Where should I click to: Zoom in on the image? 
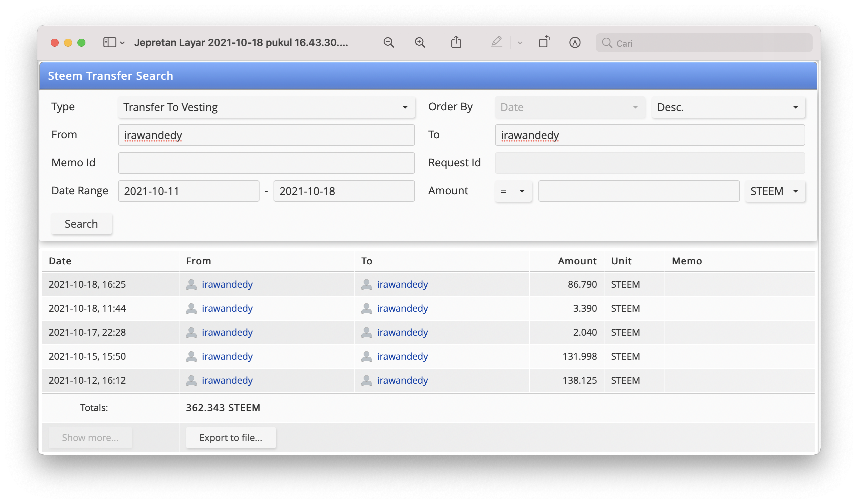point(420,43)
